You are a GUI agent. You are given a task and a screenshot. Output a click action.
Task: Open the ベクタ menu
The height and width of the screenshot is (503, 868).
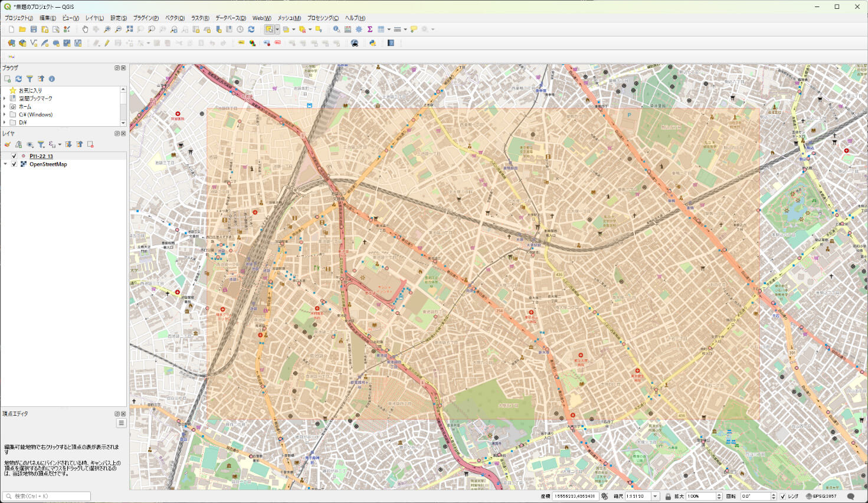[x=175, y=18]
